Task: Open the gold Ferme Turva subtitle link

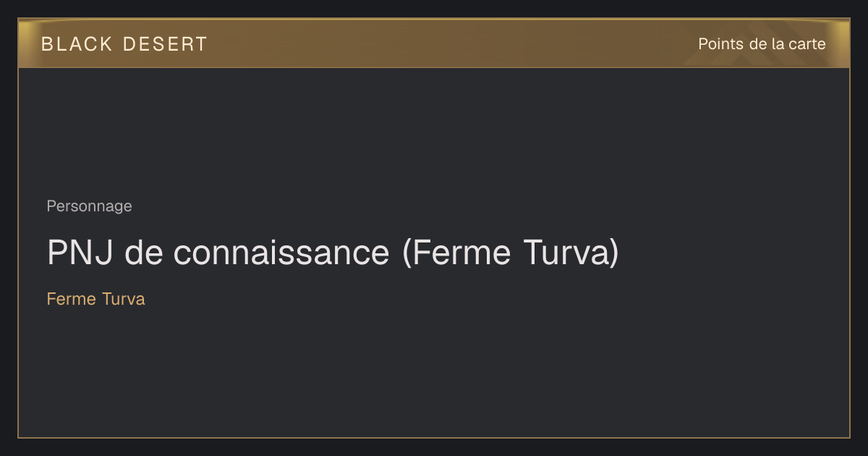Action: 95,299
